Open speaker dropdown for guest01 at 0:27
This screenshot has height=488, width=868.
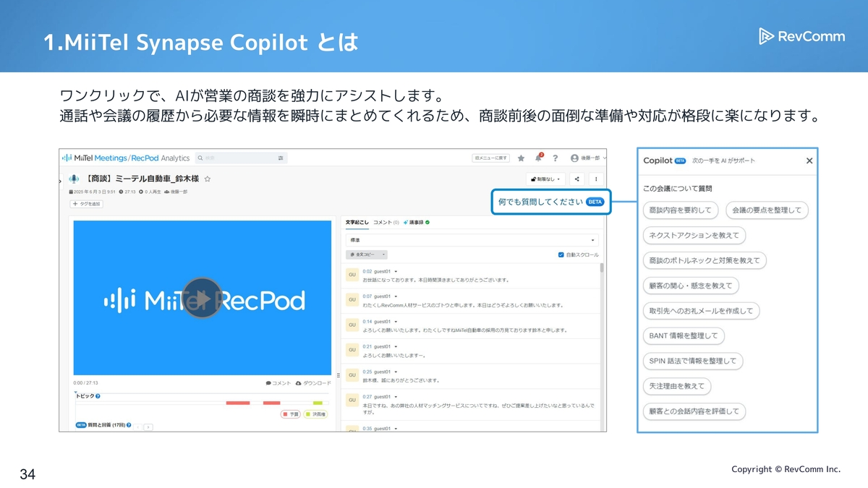pyautogui.click(x=396, y=397)
